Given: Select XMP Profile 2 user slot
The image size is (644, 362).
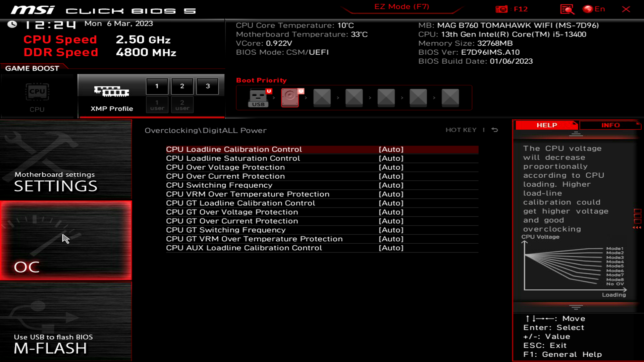Looking at the screenshot, I should [182, 105].
